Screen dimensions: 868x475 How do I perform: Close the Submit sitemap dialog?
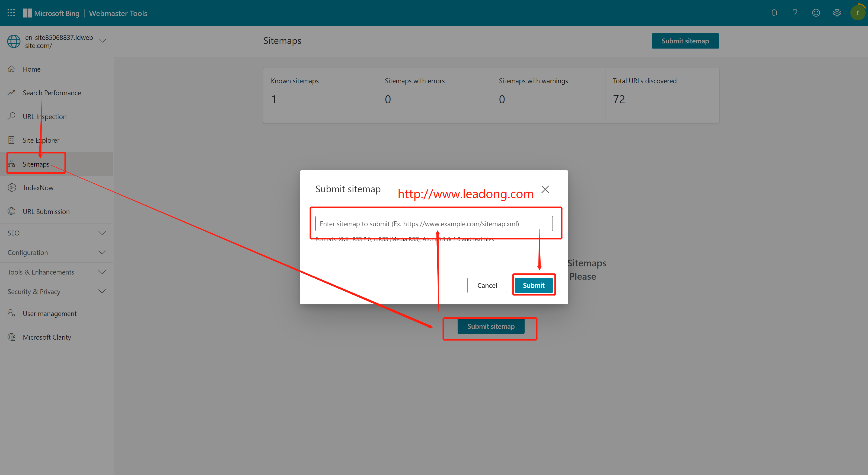(x=545, y=189)
